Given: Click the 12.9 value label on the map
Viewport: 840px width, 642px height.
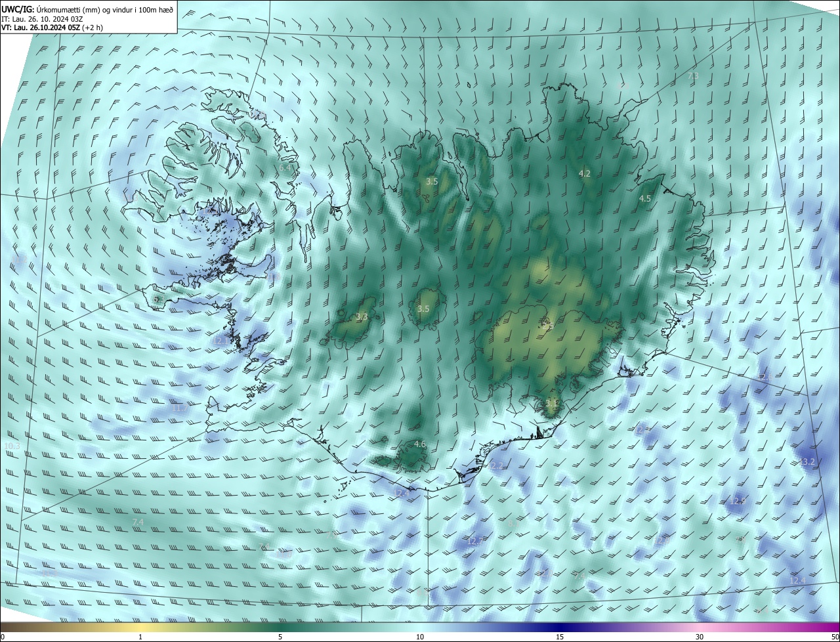Looking at the screenshot, I should 738,501.
